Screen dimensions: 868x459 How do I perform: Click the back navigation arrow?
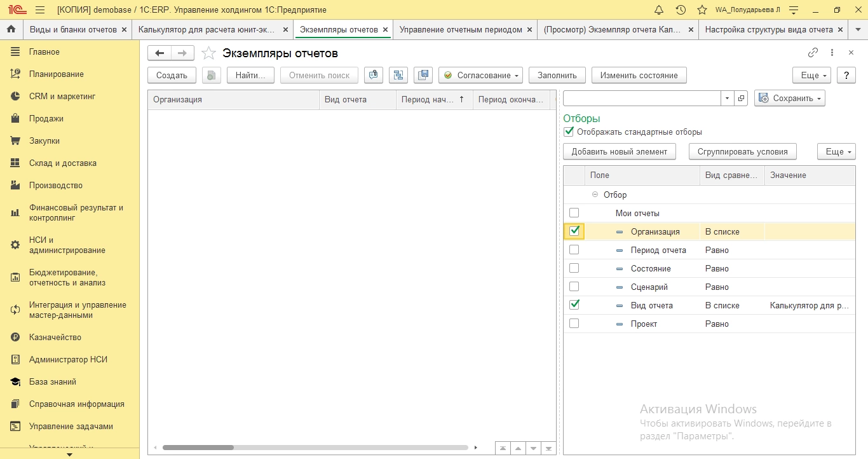(159, 53)
